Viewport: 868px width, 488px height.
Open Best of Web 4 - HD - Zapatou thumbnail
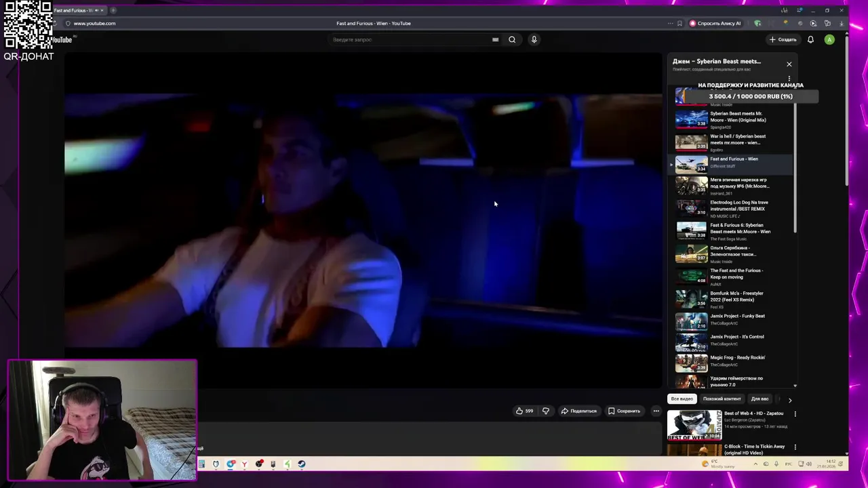pyautogui.click(x=694, y=425)
